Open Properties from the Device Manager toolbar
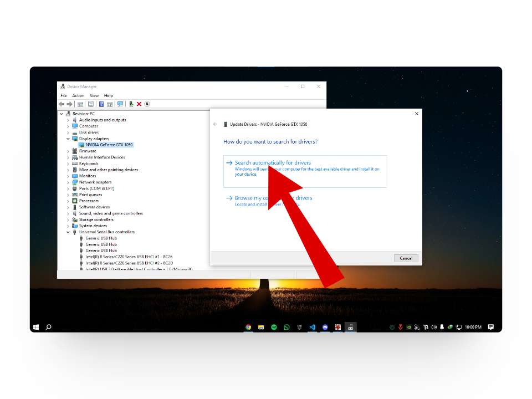This screenshot has width=532, height=399. tap(90, 104)
